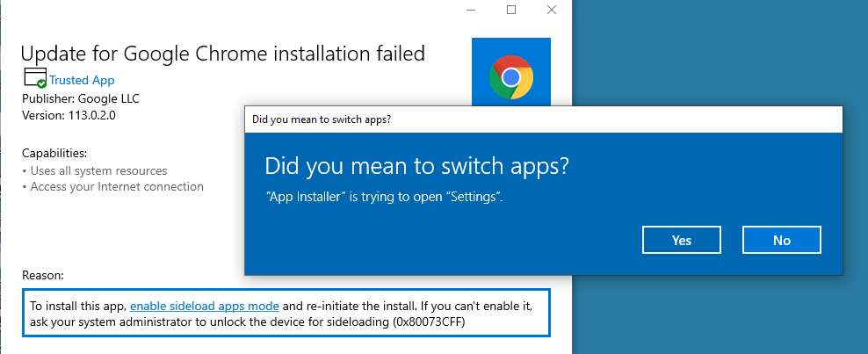Click the Chrome installation failed heading
The image size is (868, 354).
click(223, 54)
